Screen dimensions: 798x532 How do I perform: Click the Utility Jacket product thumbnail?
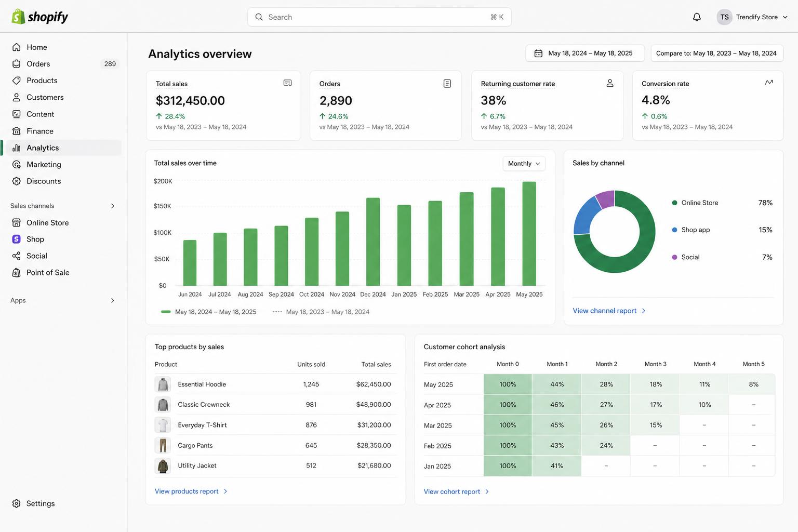click(163, 466)
